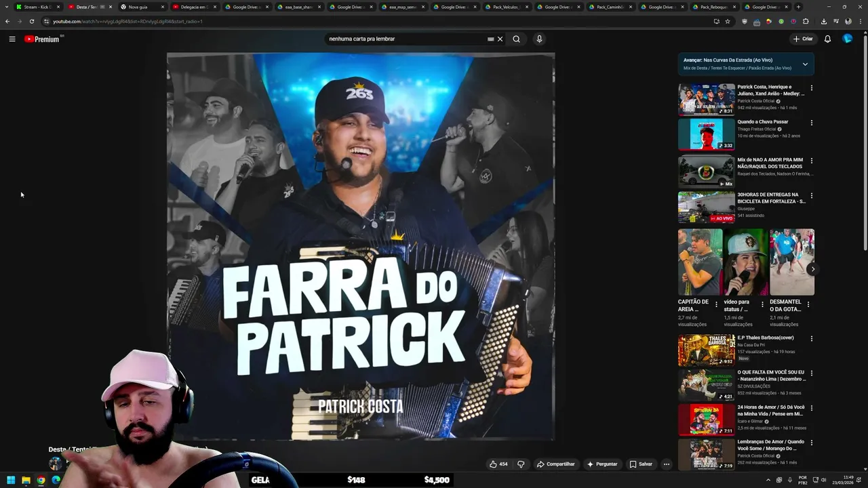Open options for the vídeo para status short
868x488 pixels.
[762, 305]
